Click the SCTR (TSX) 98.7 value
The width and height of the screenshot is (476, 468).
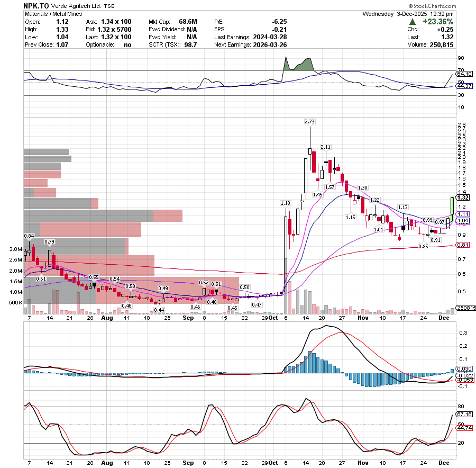pos(190,44)
